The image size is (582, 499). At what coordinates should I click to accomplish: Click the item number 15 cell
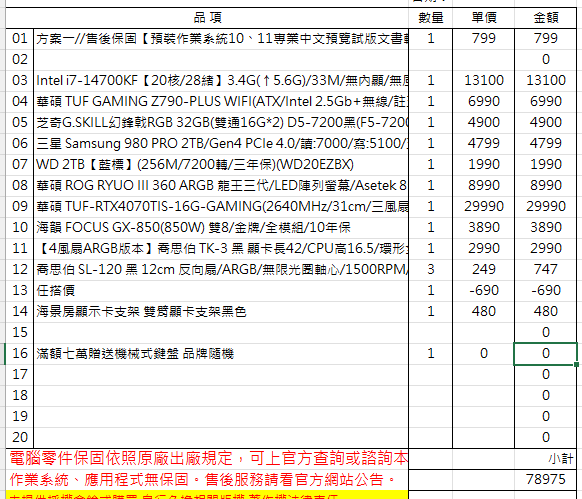tap(20, 332)
